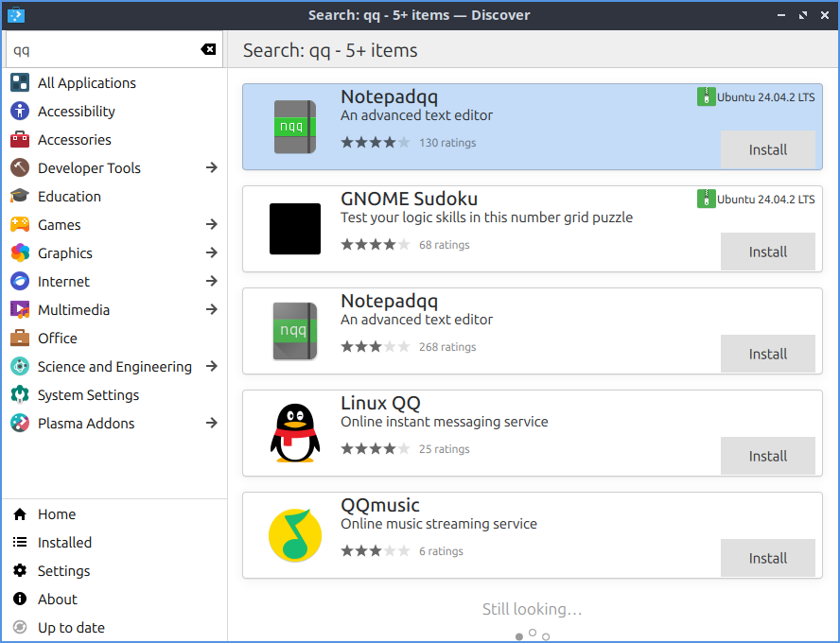Click the Ubuntu 24.04.2 LTS source on GNOME Sudoku
Image resolution: width=840 pixels, height=643 pixels.
pyautogui.click(x=756, y=200)
